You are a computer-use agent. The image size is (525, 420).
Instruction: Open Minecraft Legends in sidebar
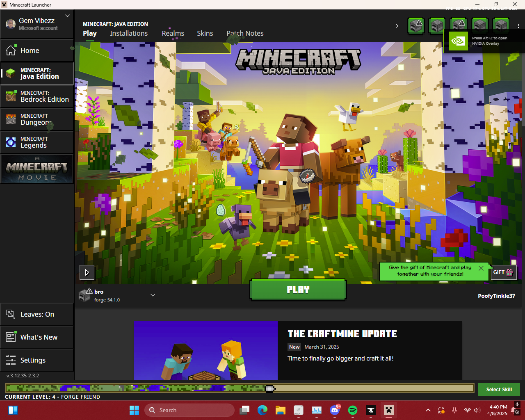point(37,142)
